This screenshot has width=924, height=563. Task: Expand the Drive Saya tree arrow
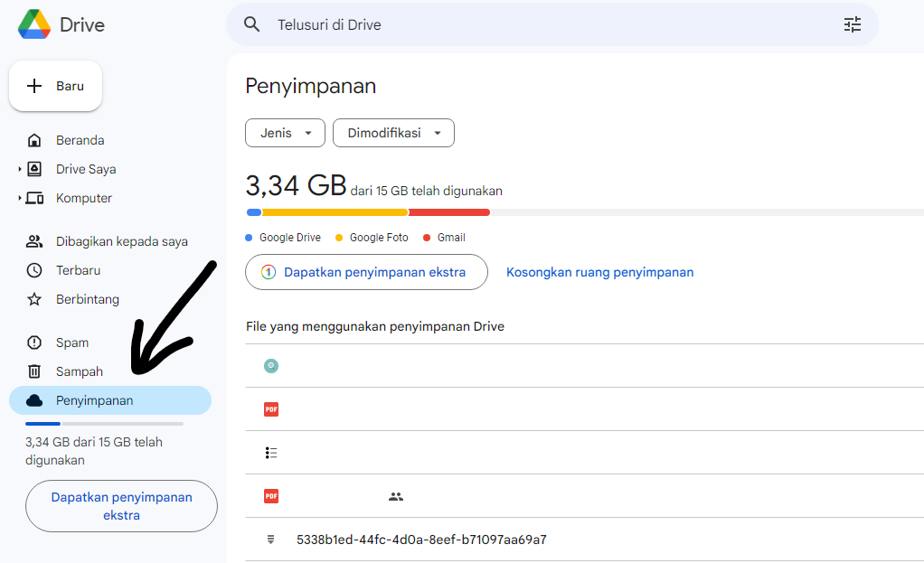click(20, 169)
